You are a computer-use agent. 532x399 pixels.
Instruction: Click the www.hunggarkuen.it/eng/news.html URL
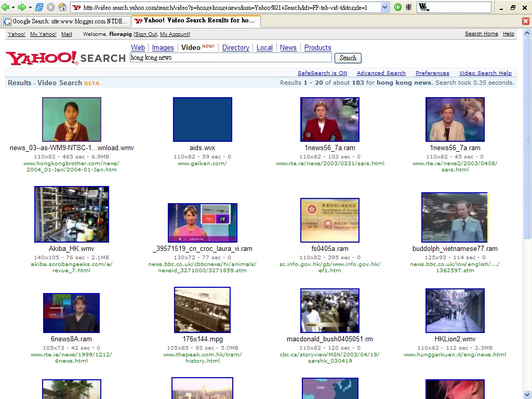(455, 354)
